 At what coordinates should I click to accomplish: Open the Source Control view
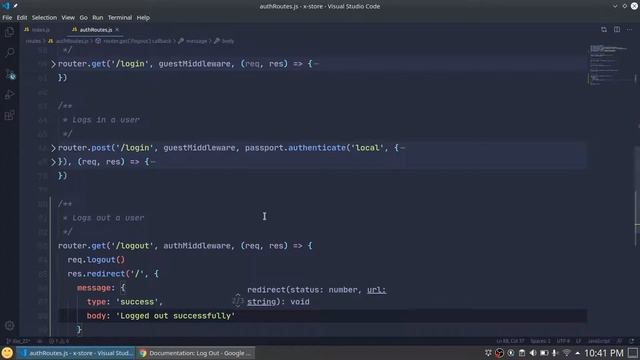pos(9,74)
